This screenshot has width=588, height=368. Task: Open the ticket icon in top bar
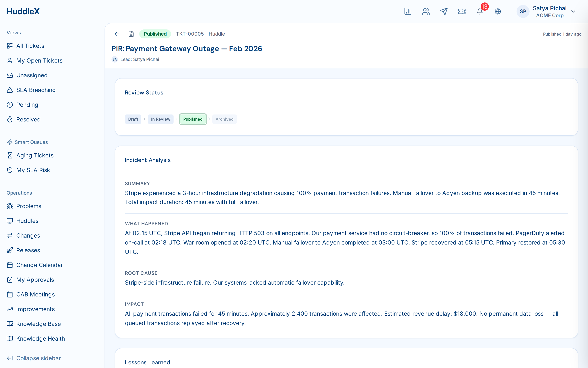[x=462, y=11]
